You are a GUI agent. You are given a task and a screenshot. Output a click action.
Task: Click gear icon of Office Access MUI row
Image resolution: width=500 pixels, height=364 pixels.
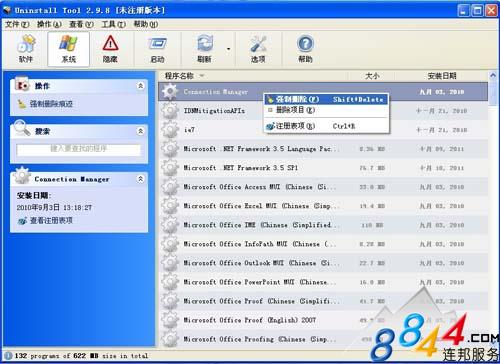[x=170, y=187]
